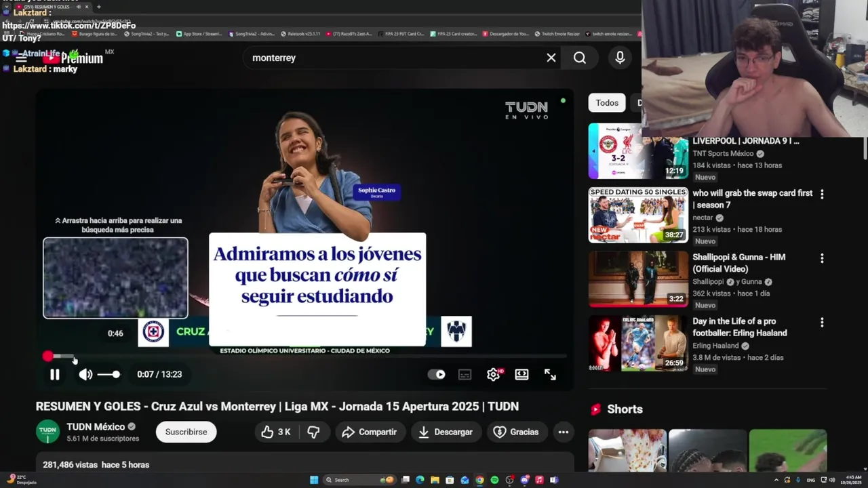Click 'Shallipopi & Gunna - HIM (Official Video)' title
The image size is (868, 488).
click(x=739, y=263)
